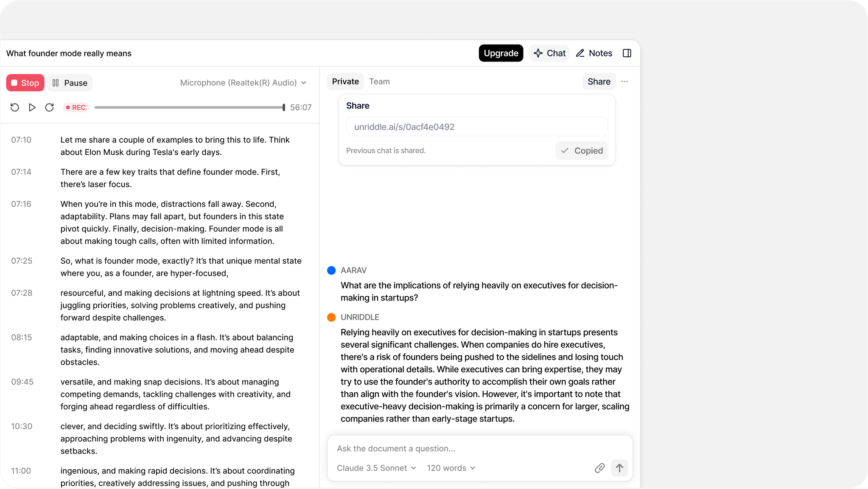Click the blue AARAV avatar dot
Viewport: 868px width, 489px height.
tap(331, 270)
